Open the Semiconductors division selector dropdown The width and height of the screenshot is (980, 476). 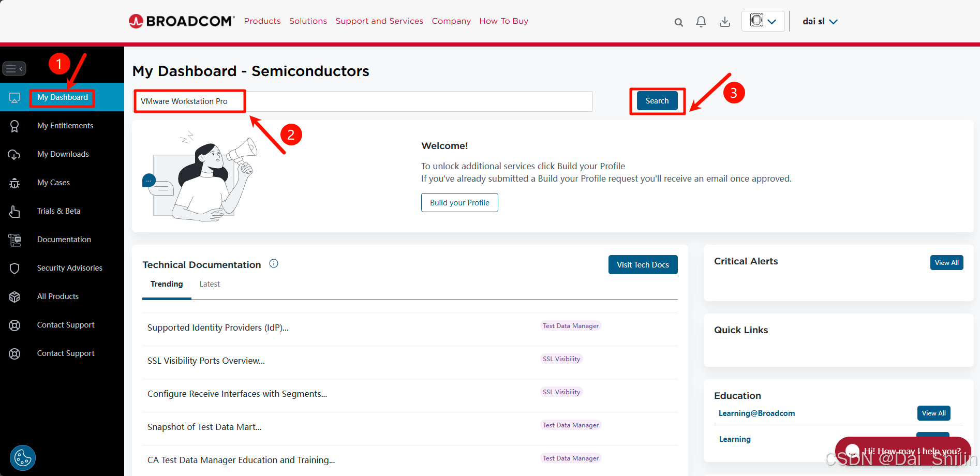tap(763, 21)
